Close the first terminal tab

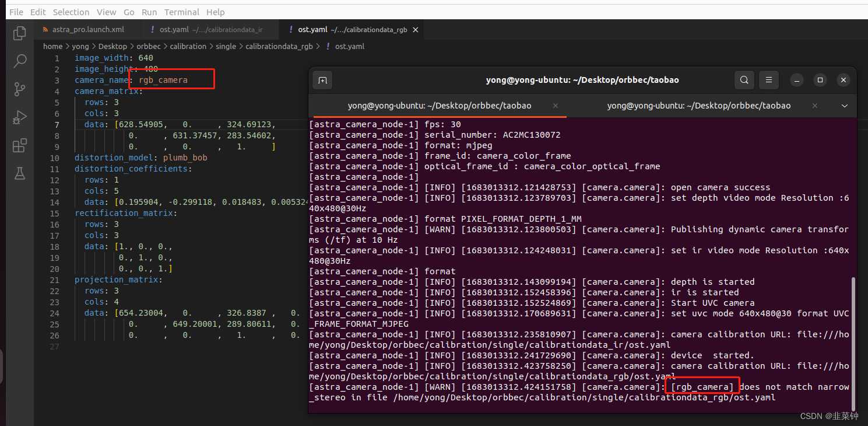tap(556, 106)
